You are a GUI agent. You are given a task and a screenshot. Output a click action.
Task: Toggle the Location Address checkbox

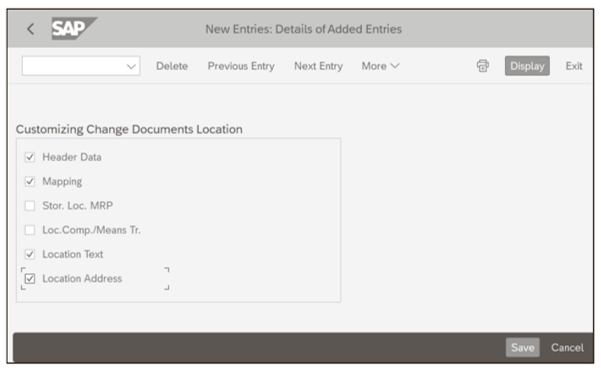pyautogui.click(x=30, y=279)
